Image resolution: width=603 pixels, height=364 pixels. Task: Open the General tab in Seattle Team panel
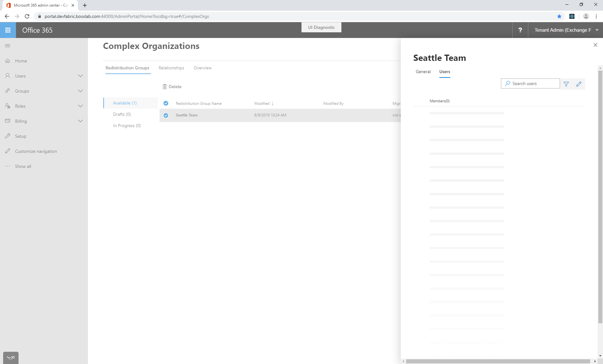[x=423, y=72]
